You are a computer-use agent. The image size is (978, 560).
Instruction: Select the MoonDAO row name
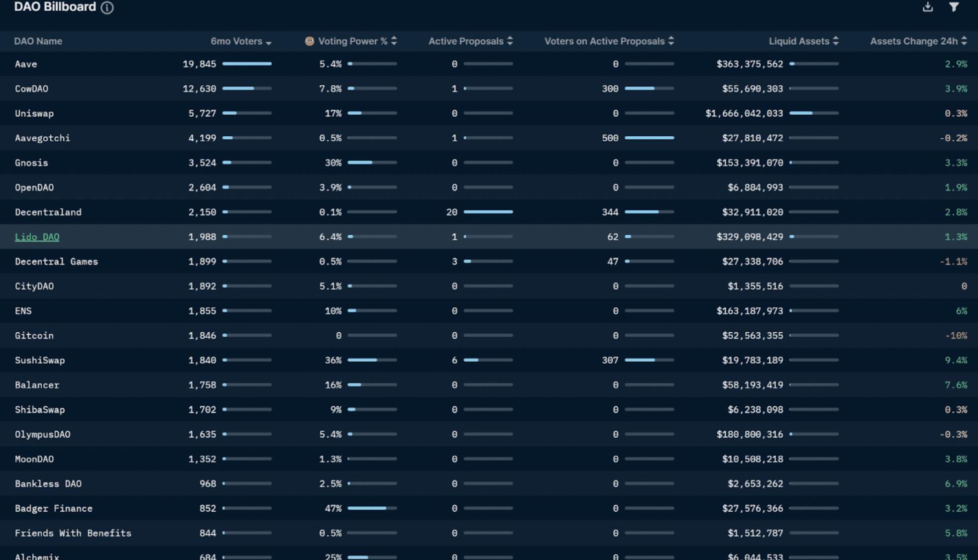tap(34, 459)
